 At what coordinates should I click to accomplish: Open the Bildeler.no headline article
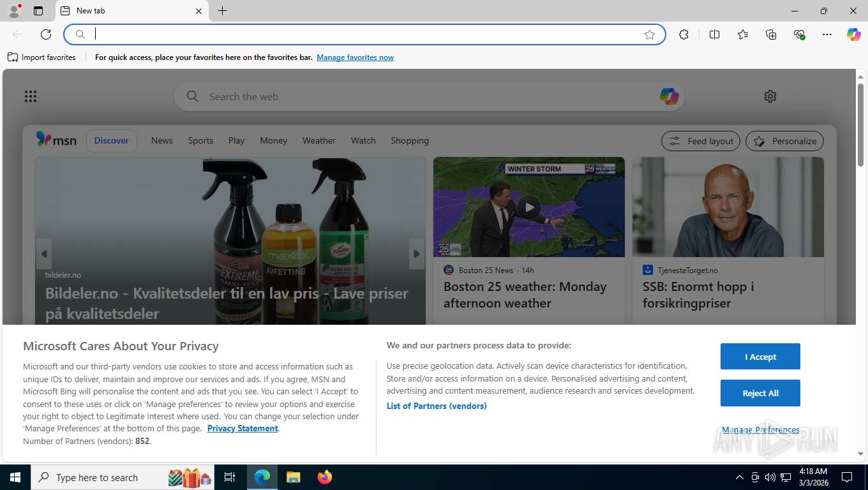227,303
